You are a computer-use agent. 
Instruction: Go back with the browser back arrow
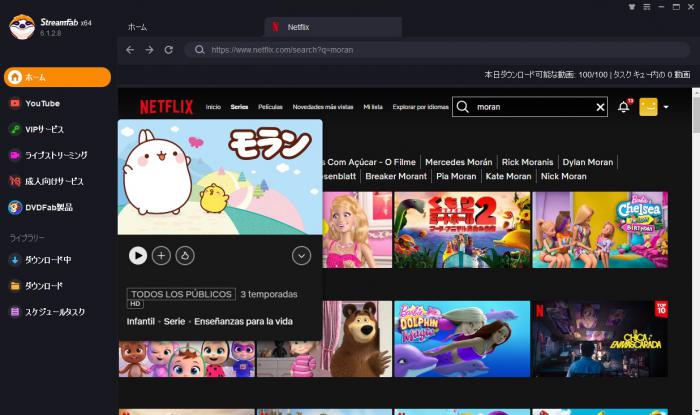click(130, 50)
